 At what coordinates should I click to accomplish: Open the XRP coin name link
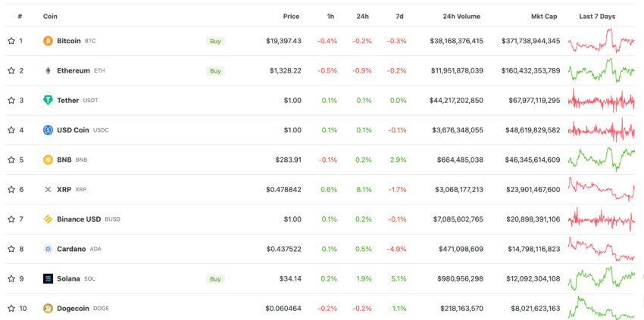(x=64, y=190)
